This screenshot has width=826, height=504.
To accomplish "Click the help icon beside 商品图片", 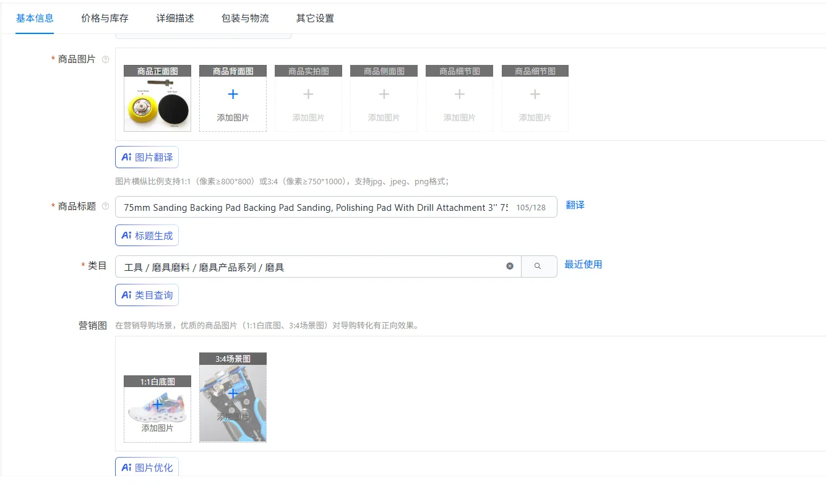I will 105,59.
